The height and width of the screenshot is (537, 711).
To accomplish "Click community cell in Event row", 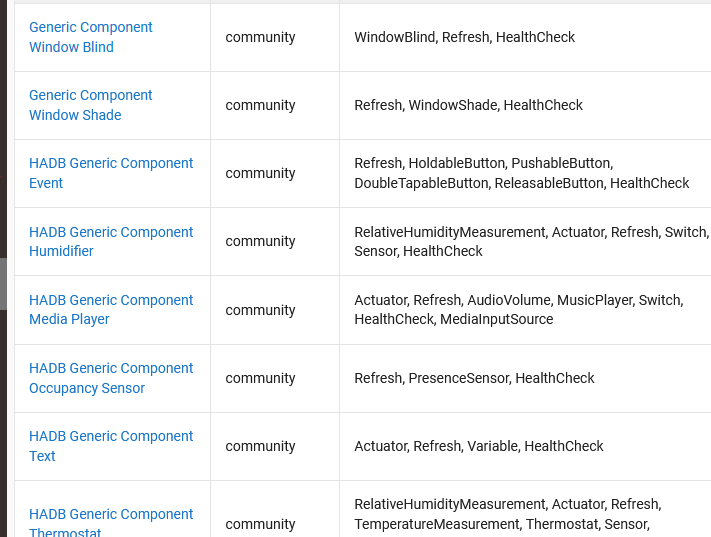I will (260, 173).
